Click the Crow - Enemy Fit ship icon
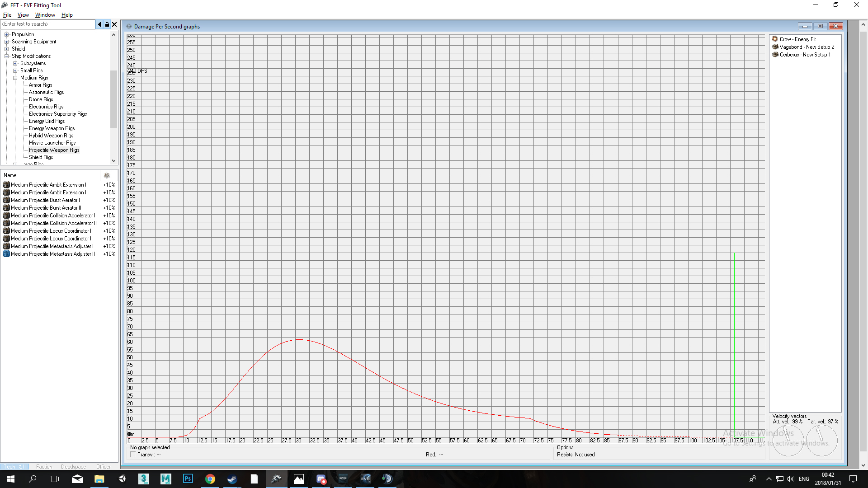The image size is (868, 488). 775,39
